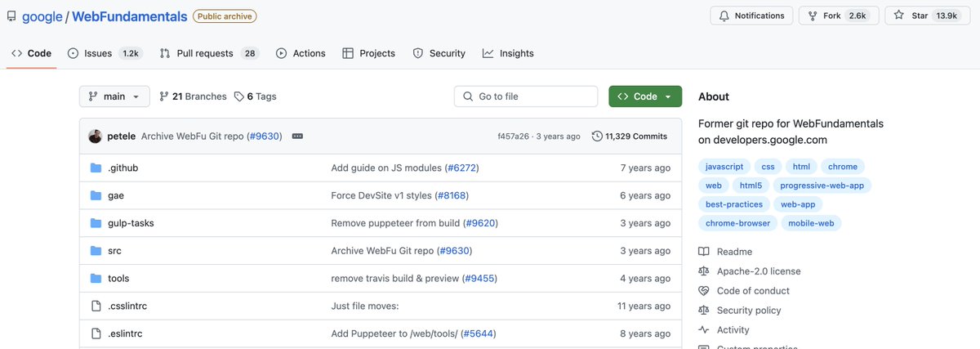Open commit Remove puppeteer from build

[x=395, y=223]
